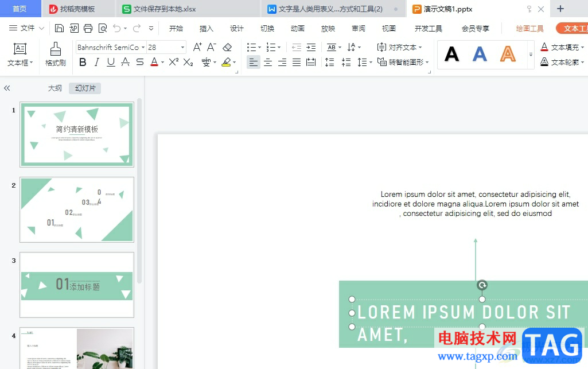Apply distributed alignment icon
588x369 pixels.
[311, 62]
